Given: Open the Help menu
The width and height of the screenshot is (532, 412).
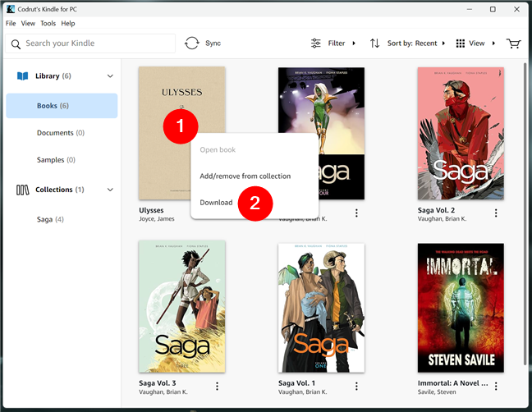Looking at the screenshot, I should 68,24.
